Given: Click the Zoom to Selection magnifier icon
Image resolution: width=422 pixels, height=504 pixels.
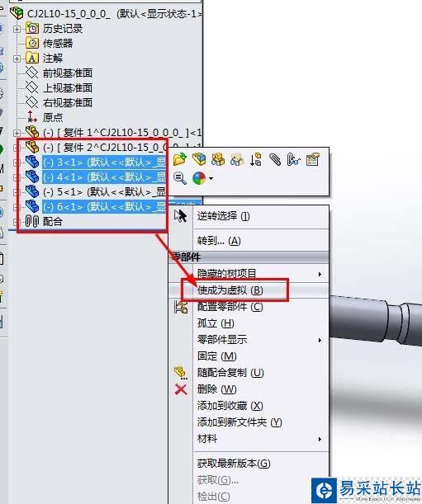Looking at the screenshot, I should click(x=179, y=178).
